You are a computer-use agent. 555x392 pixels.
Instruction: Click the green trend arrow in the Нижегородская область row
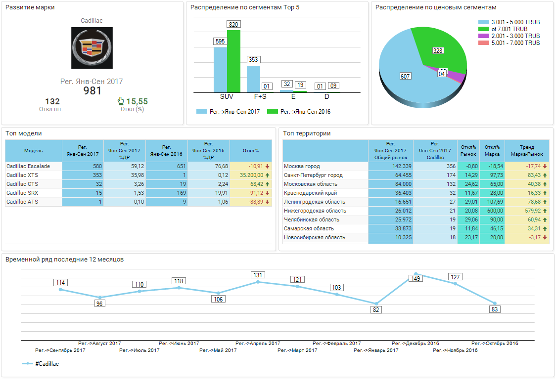click(545, 211)
